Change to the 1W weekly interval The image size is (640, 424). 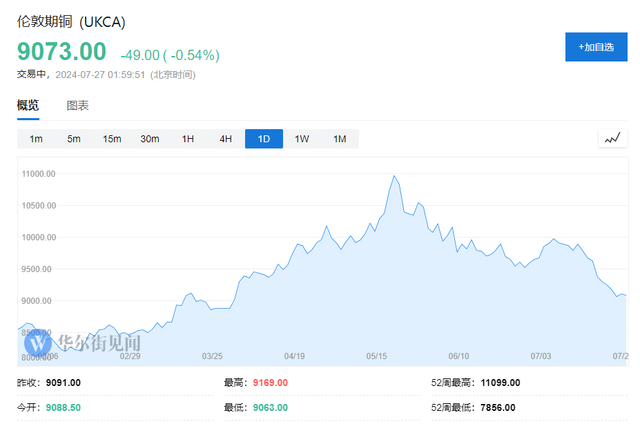pyautogui.click(x=302, y=139)
